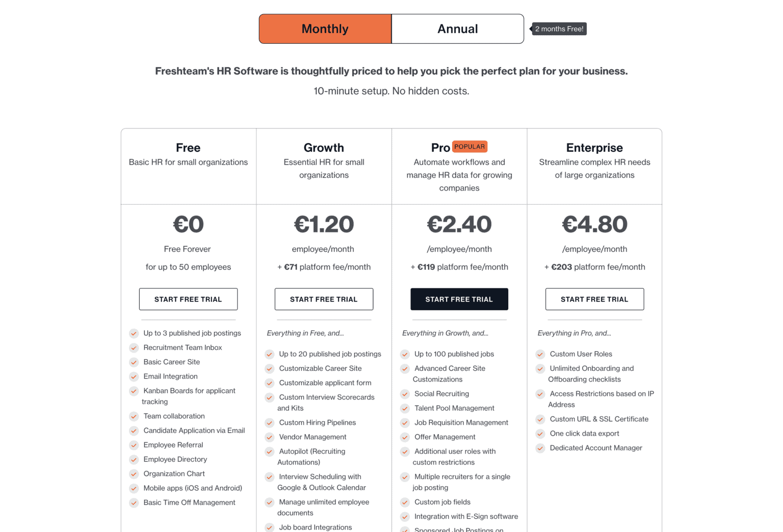The height and width of the screenshot is (532, 783).
Task: Click the POPULAR badge next to Pro
Action: click(469, 147)
